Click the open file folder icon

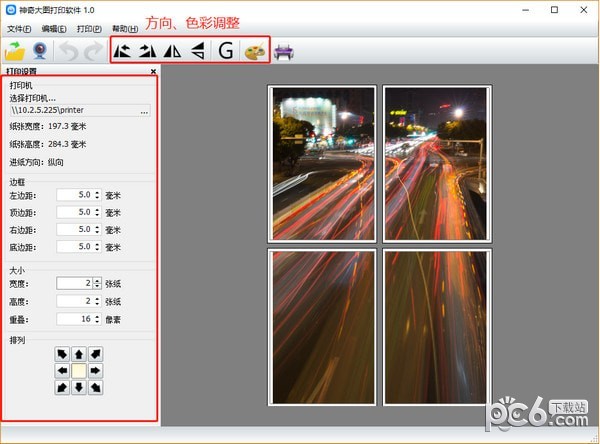(x=15, y=51)
